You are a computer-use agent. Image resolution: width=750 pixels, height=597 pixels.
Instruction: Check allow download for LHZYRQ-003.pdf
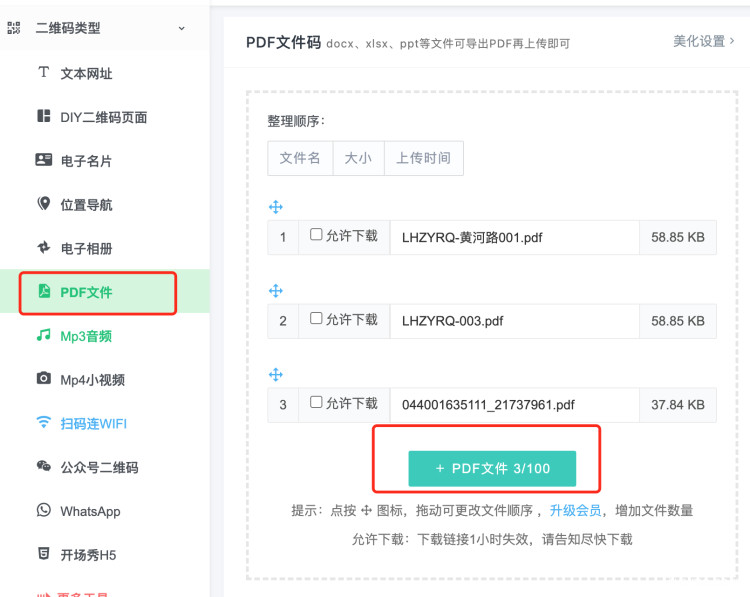coord(316,320)
